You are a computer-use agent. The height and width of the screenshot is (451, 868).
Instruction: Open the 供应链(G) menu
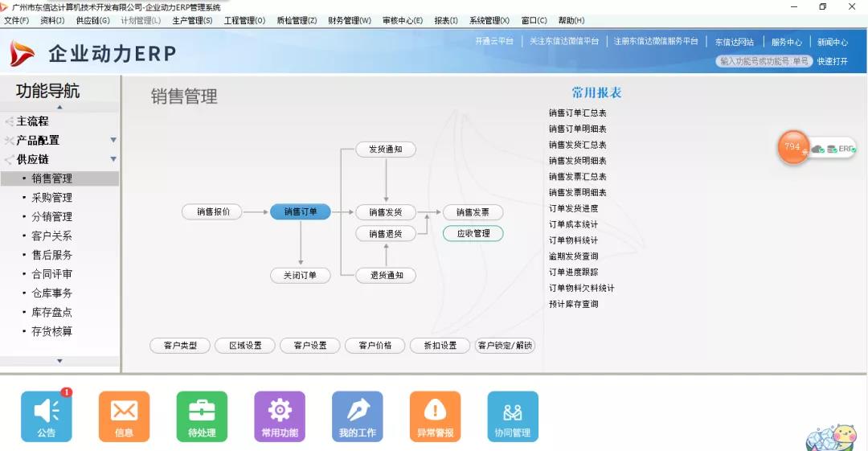pyautogui.click(x=92, y=21)
